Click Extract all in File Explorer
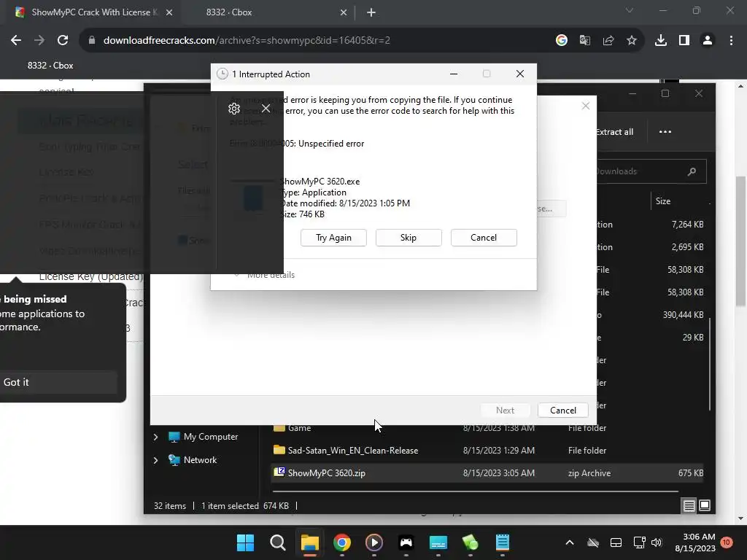 614,132
